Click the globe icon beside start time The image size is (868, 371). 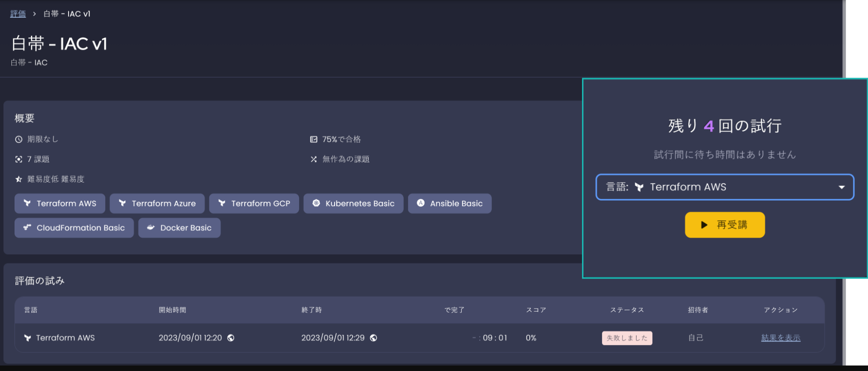[231, 338]
